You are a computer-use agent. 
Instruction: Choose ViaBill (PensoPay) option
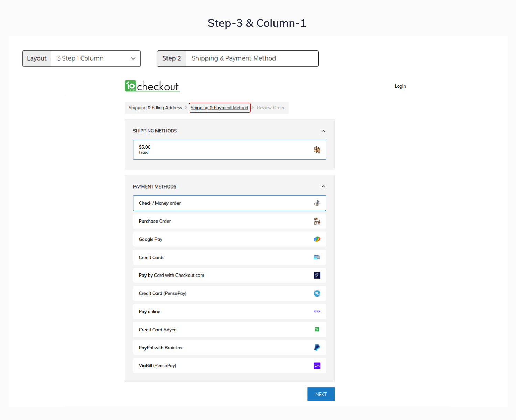[229, 366]
